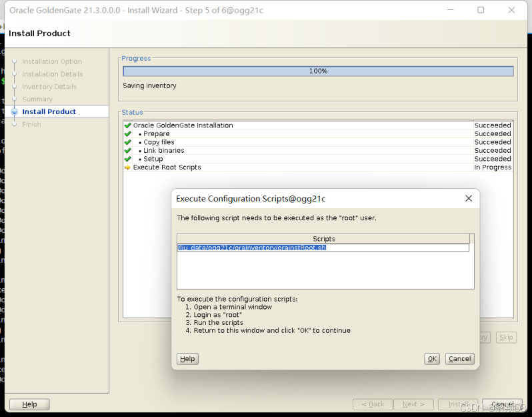Click green check beside Link binaries
Image resolution: width=532 pixels, height=417 pixels.
click(x=127, y=150)
